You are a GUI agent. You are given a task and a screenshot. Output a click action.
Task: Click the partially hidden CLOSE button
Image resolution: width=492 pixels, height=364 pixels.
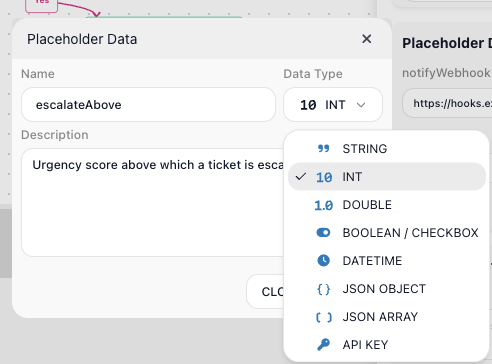coord(265,292)
